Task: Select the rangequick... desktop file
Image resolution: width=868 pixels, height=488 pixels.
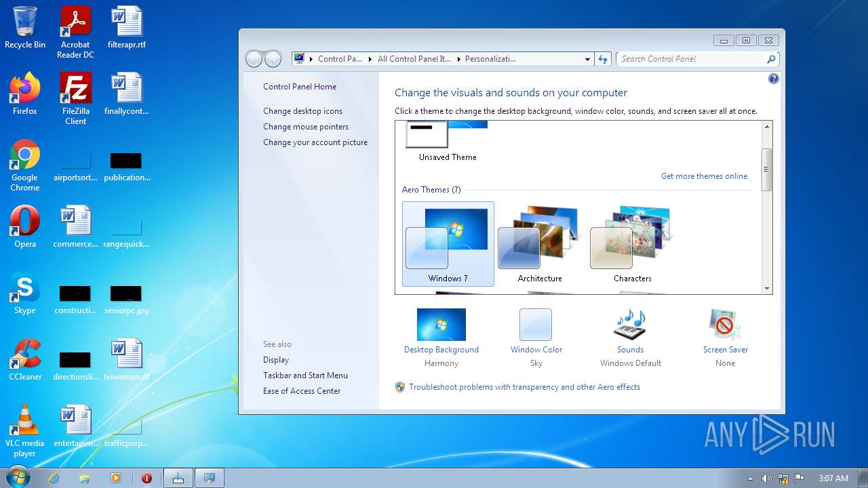Action: [x=127, y=235]
